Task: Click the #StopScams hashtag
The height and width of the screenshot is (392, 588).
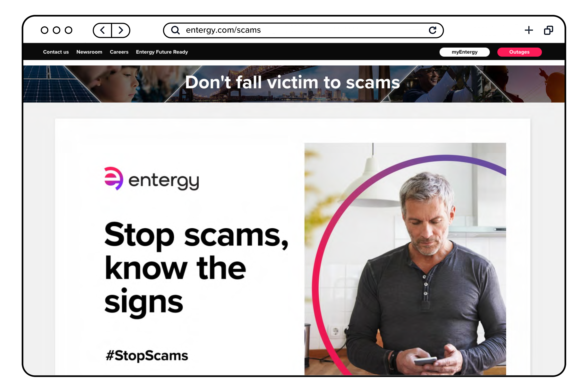Action: [147, 356]
